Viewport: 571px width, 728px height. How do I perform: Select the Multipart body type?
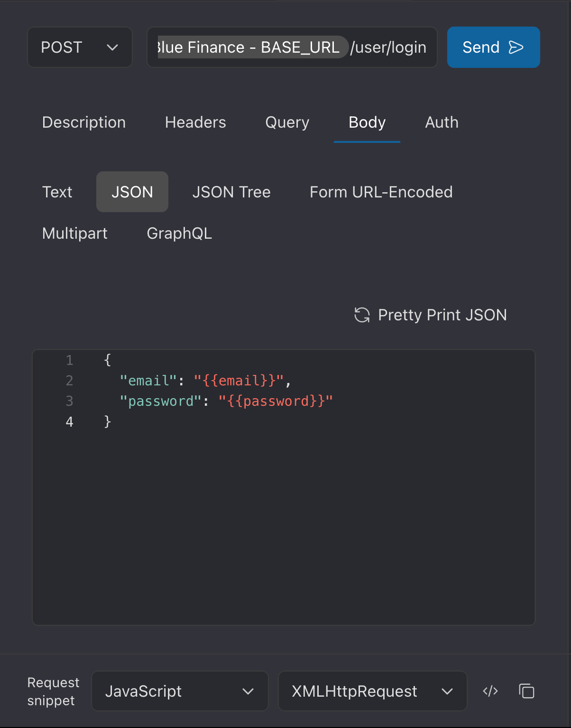click(x=75, y=233)
